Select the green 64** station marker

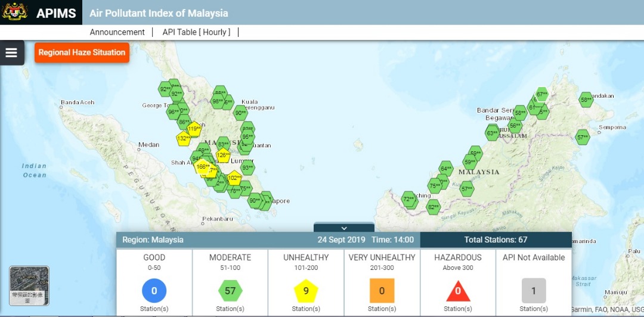(x=445, y=169)
